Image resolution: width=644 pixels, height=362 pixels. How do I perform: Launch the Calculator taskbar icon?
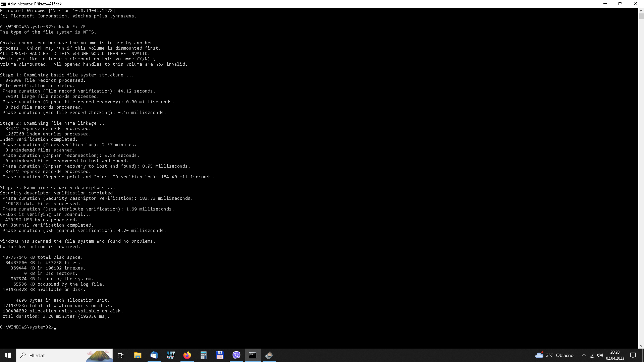tap(203, 355)
